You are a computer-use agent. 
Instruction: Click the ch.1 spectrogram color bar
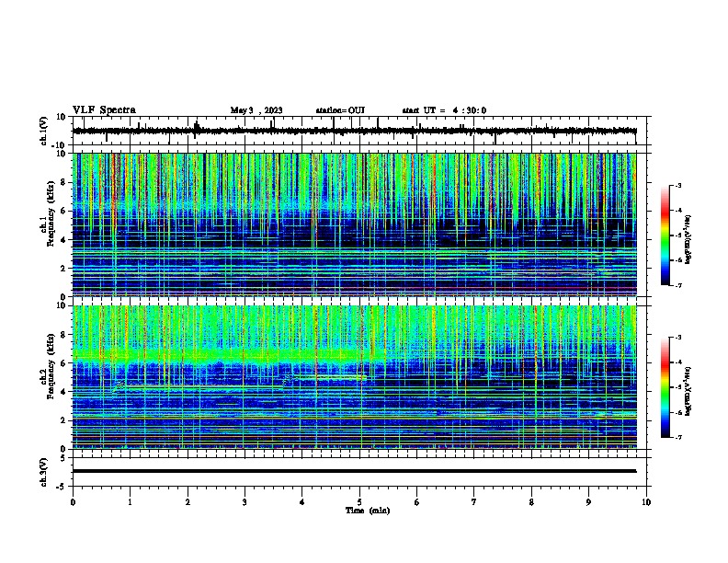point(665,236)
